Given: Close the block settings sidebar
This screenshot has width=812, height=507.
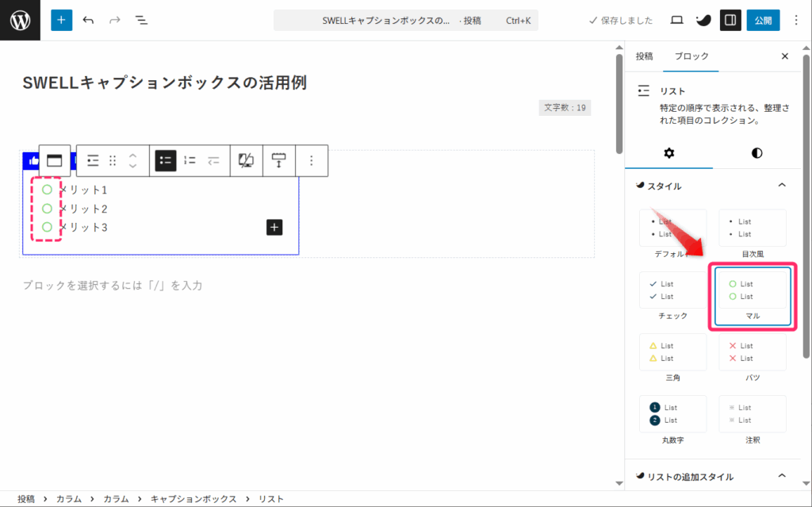Looking at the screenshot, I should [784, 56].
